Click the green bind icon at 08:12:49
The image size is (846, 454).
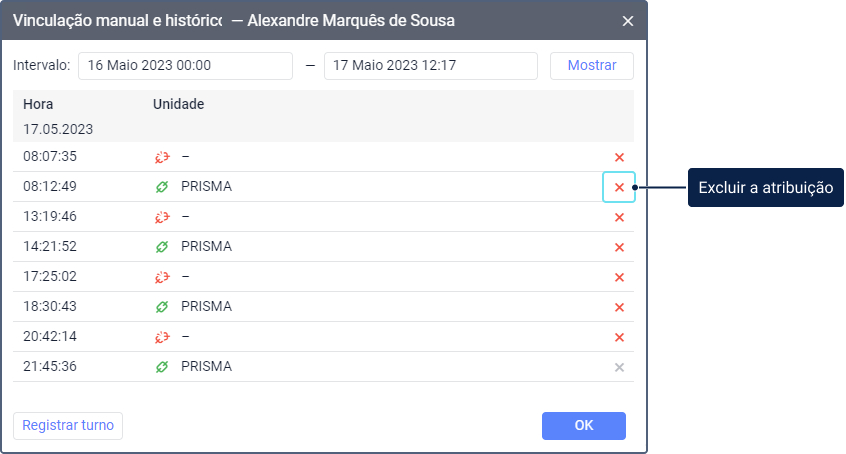162,187
